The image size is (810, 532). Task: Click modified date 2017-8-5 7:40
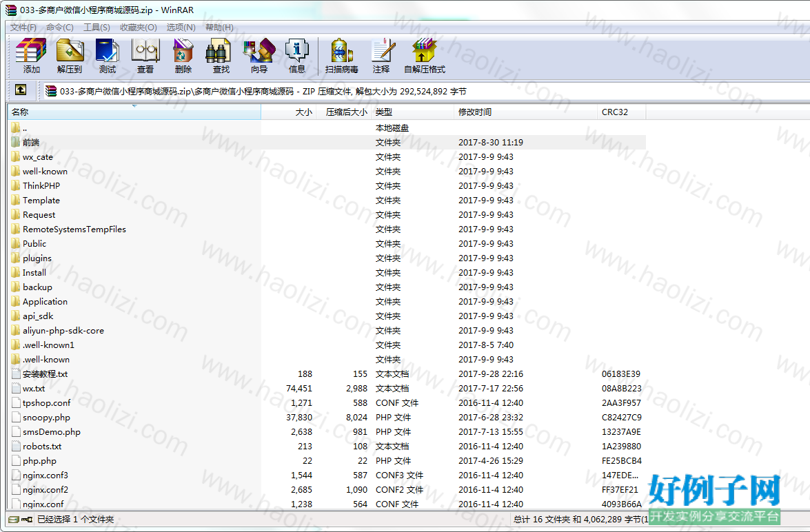coord(486,345)
